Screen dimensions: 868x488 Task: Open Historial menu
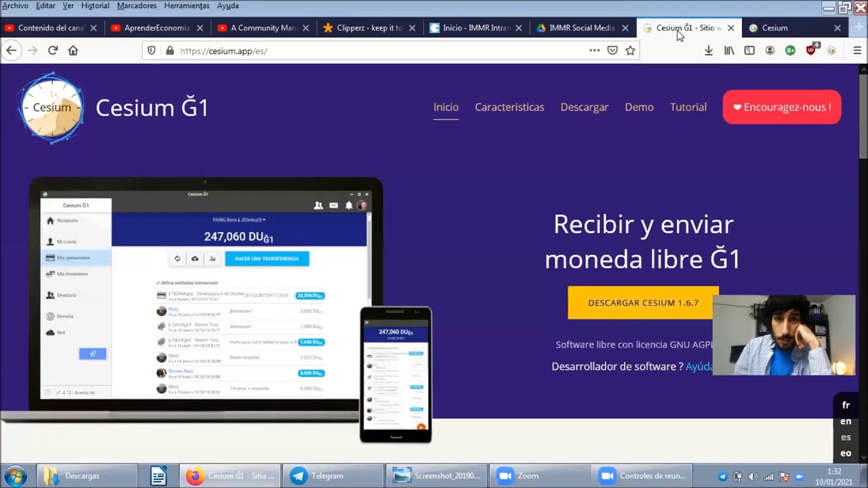[x=95, y=5]
